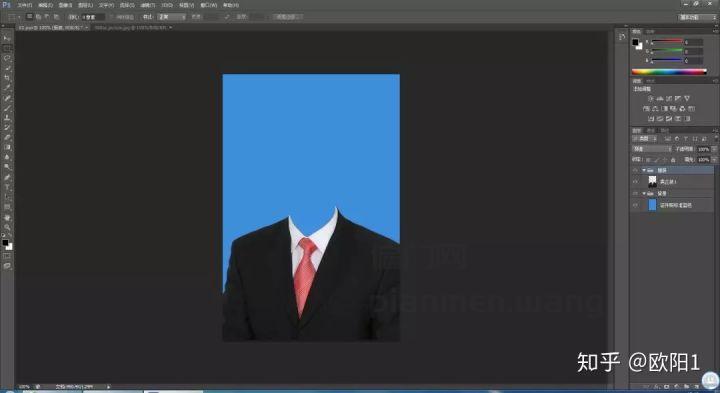This screenshot has height=393, width=720.
Task: Collapse the second layer group triangle
Action: [644, 194]
